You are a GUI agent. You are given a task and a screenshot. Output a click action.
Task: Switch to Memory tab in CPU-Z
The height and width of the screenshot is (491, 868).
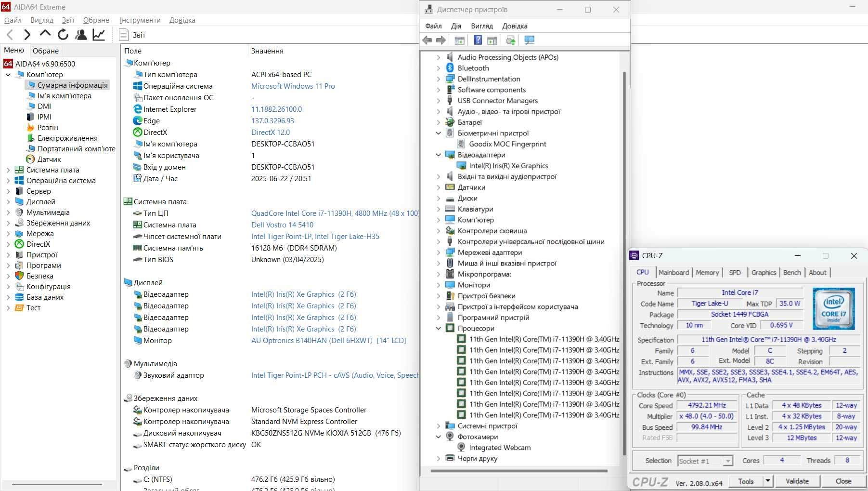click(707, 272)
